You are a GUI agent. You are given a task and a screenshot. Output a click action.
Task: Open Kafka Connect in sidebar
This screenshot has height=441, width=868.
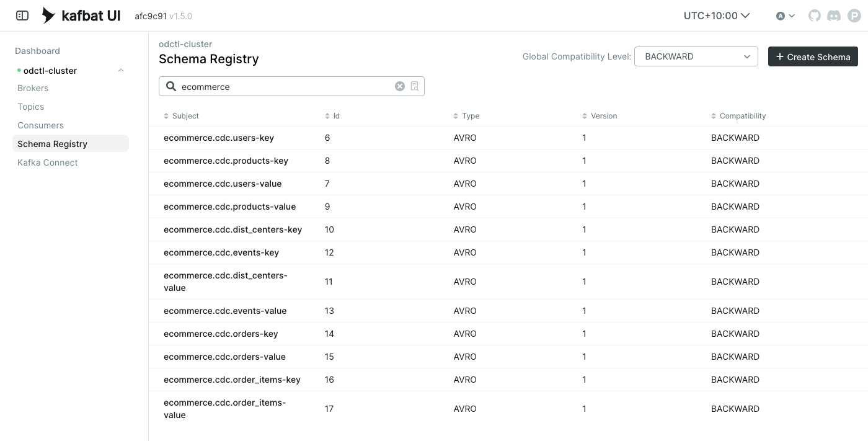tap(48, 163)
